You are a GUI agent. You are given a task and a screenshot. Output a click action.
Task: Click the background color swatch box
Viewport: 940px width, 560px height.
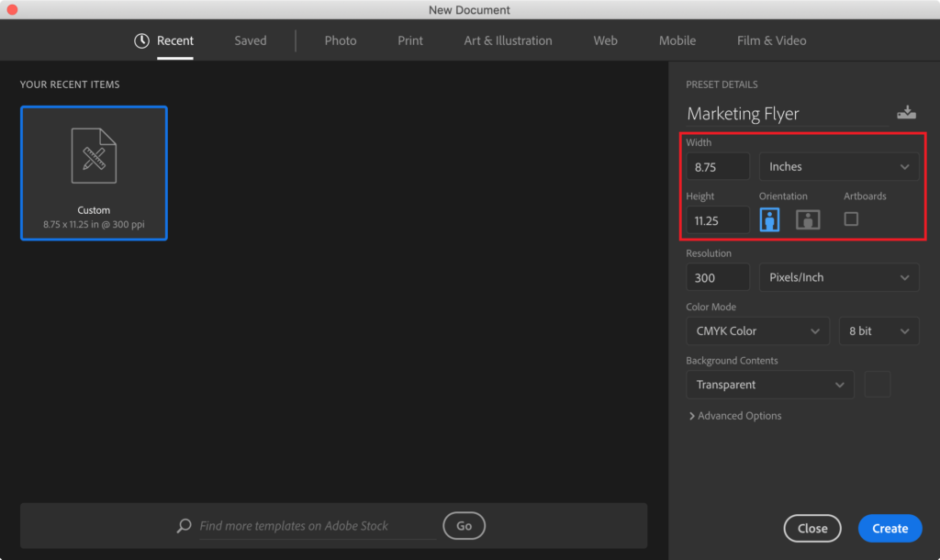point(878,385)
